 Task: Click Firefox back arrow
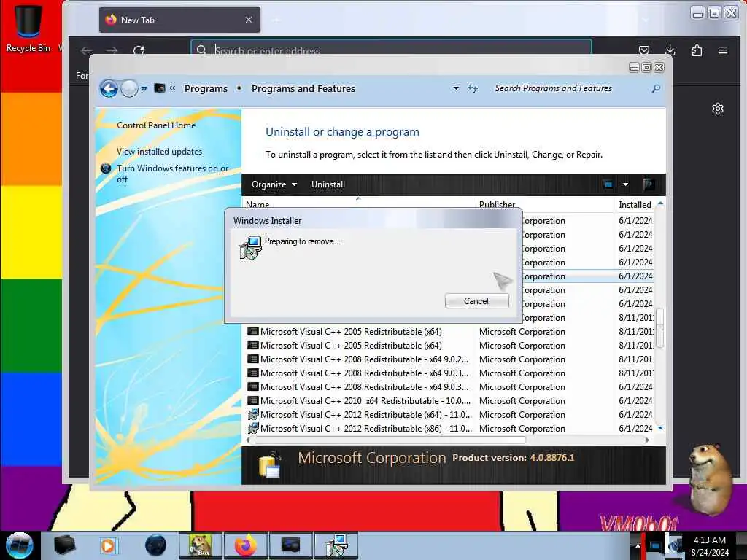coord(86,50)
